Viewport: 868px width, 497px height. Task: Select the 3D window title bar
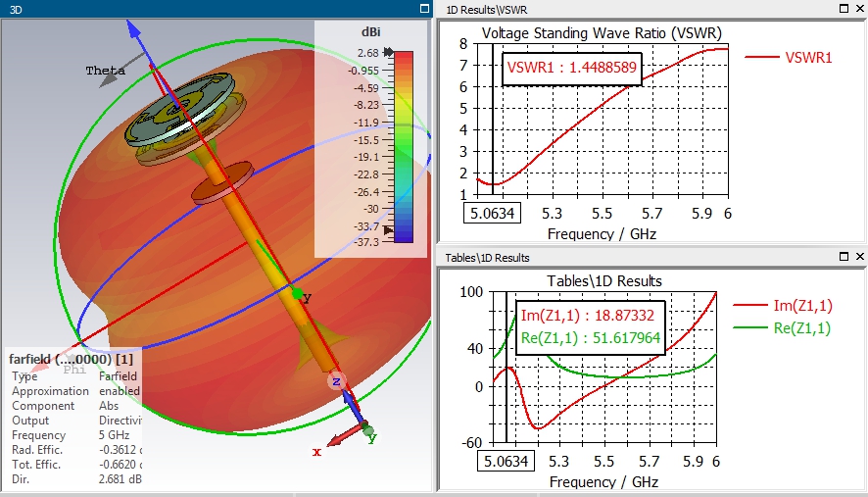pos(216,9)
